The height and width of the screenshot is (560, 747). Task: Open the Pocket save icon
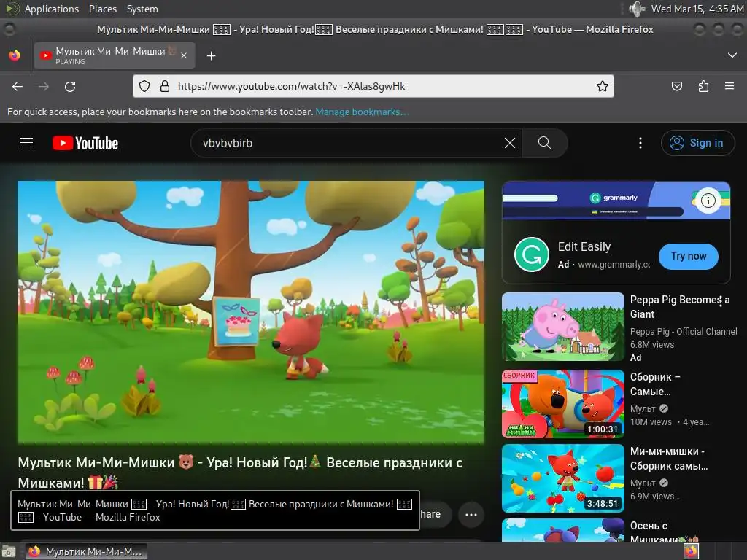pyautogui.click(x=676, y=86)
